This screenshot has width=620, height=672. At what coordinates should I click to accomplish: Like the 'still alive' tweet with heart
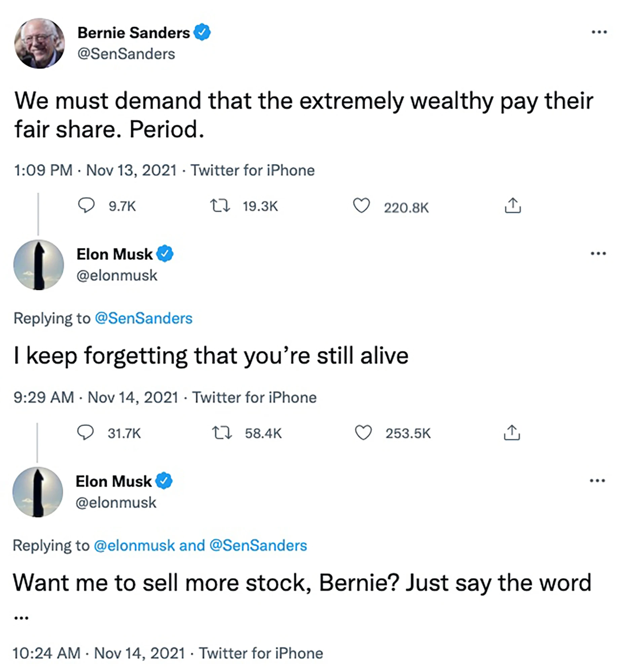click(x=363, y=433)
